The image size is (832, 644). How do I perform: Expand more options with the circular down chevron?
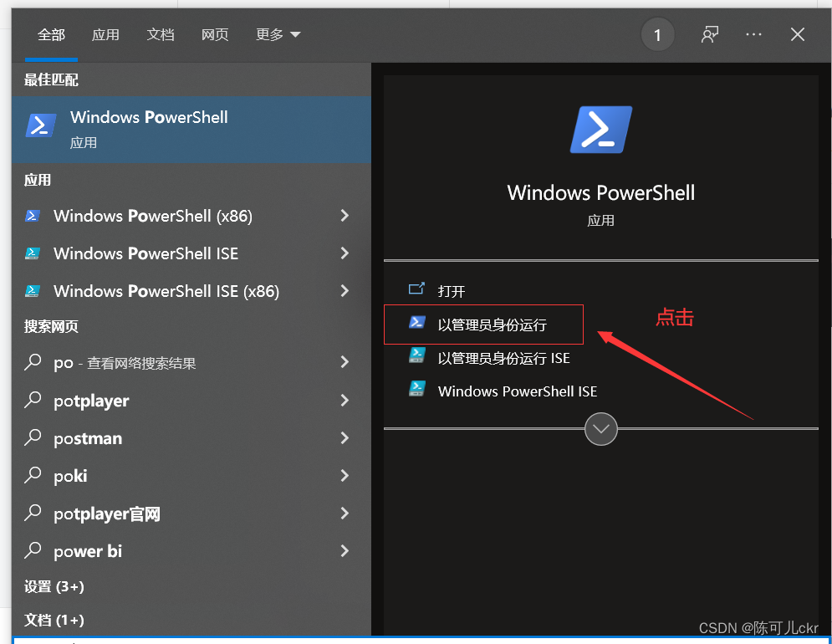[x=600, y=428]
